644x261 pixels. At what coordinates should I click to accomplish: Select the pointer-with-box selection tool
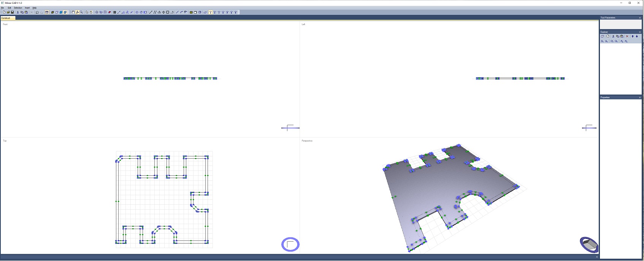pyautogui.click(x=91, y=12)
